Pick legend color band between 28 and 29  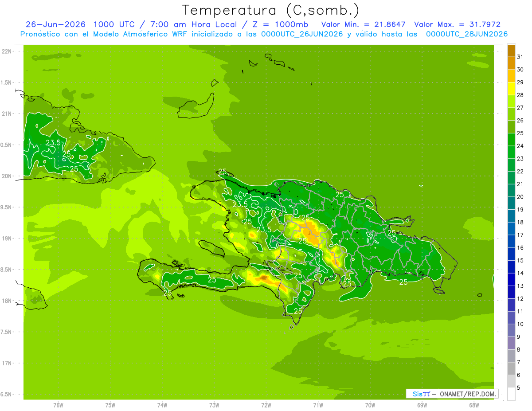tap(511, 88)
